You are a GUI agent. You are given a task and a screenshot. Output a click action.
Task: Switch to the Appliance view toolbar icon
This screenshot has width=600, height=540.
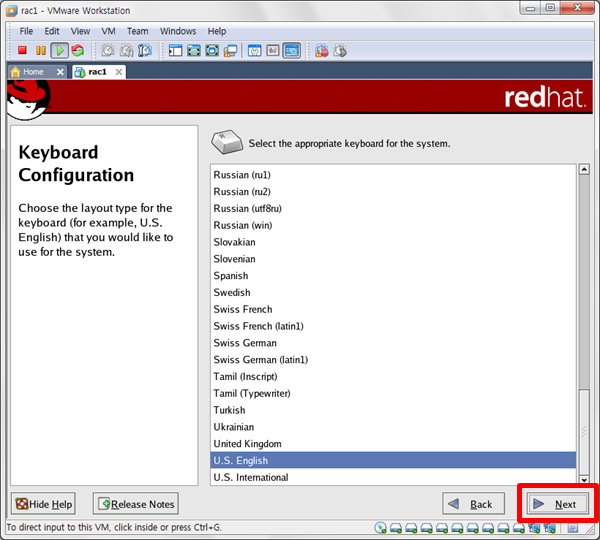coord(273,51)
